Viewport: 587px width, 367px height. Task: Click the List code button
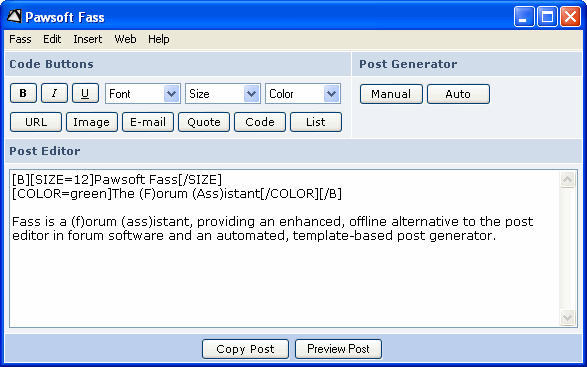(316, 122)
